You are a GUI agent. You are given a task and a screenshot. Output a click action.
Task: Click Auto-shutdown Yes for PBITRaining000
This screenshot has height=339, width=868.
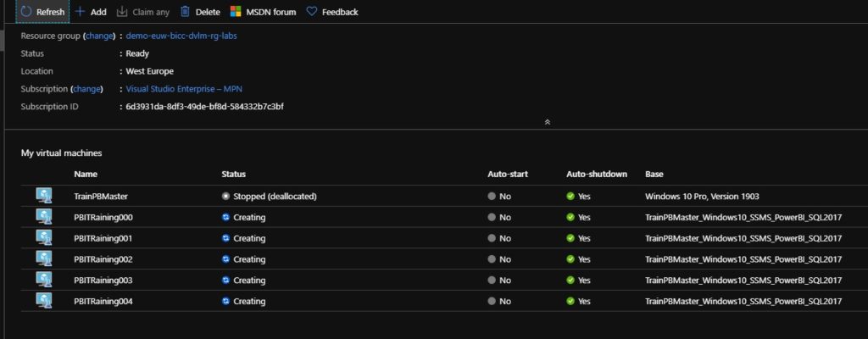click(578, 217)
